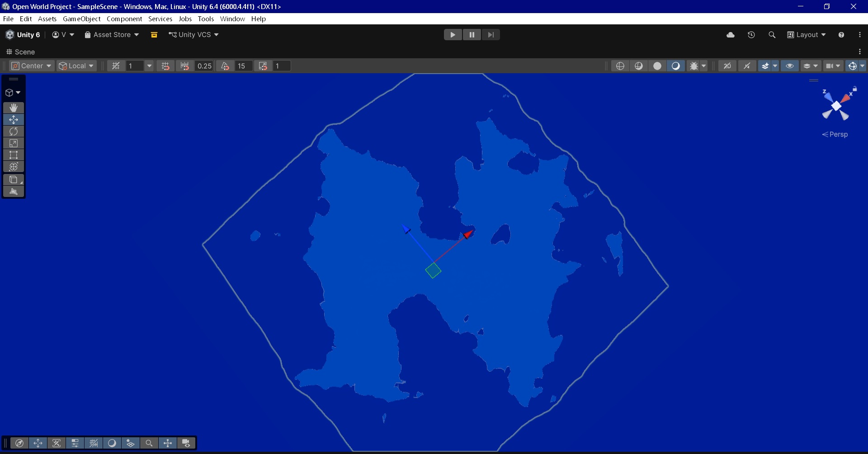Toggle the camera preview overlay in bottom bar
This screenshot has width=868, height=454.
tap(186, 443)
